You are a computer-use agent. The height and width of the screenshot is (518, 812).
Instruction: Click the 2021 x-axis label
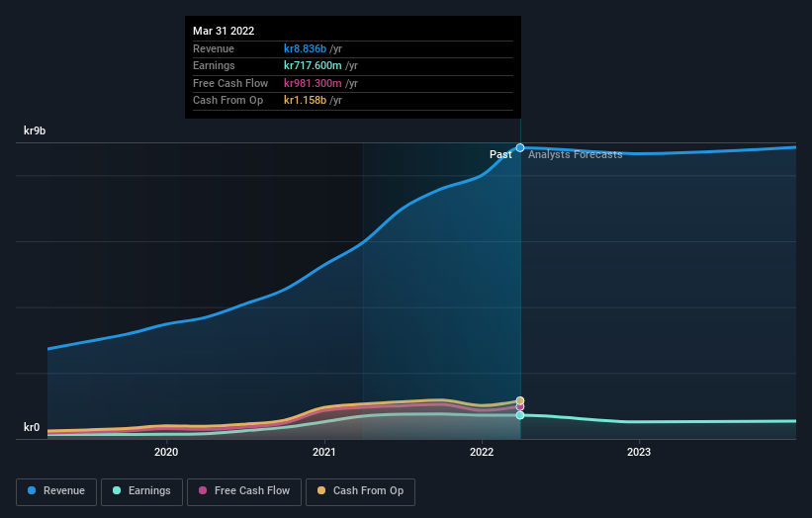coord(324,453)
